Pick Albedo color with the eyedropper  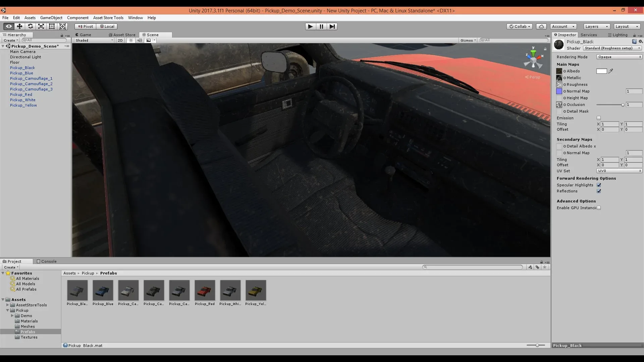[610, 71]
